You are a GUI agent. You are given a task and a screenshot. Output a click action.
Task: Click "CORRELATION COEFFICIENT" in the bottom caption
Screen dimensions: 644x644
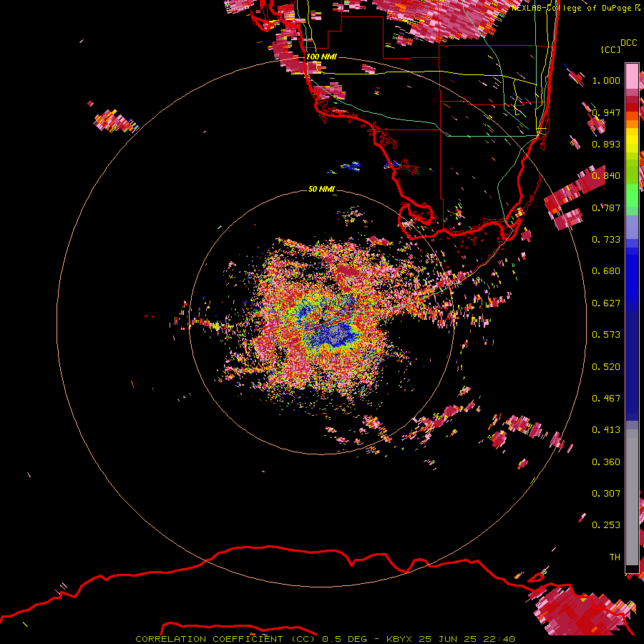tap(209, 639)
